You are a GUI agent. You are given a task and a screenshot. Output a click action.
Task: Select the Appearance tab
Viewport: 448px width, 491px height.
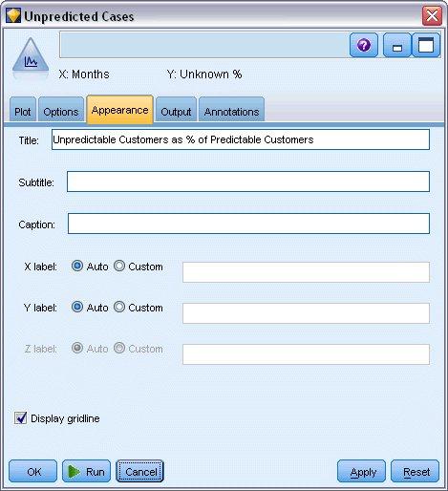pyautogui.click(x=119, y=110)
